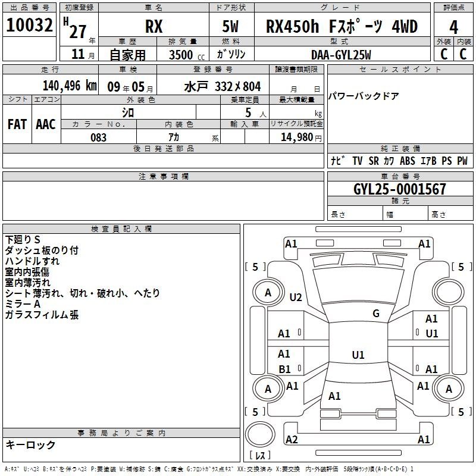Click lot number 10032
The width and height of the screenshot is (476, 476).
(29, 25)
